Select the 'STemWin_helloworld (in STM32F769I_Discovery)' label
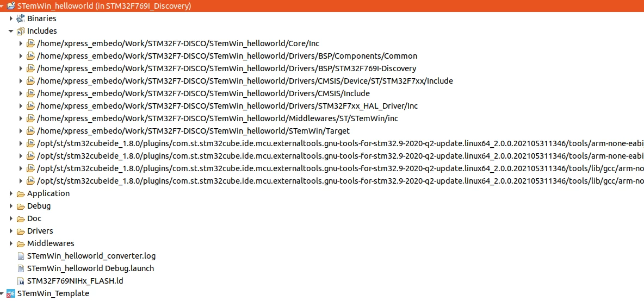 (104, 6)
